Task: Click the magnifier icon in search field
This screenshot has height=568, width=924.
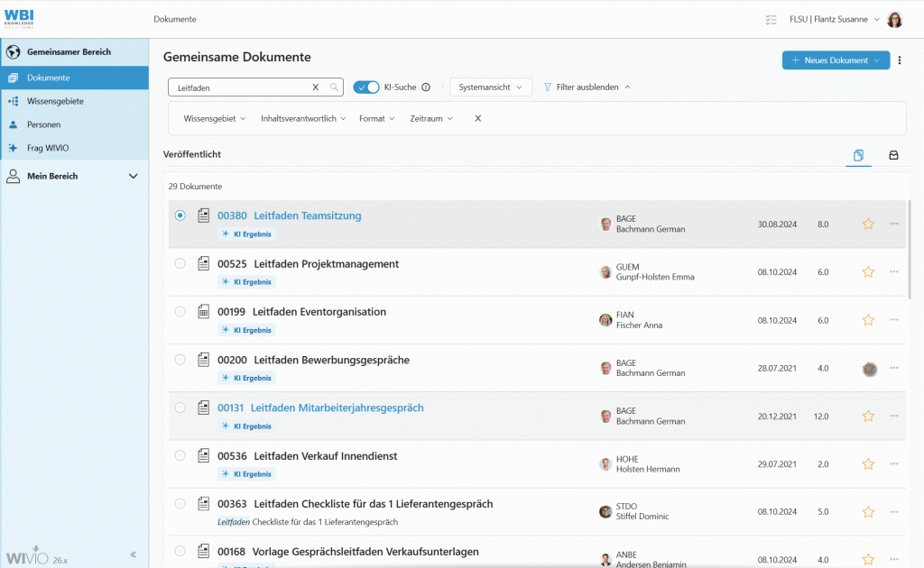Action: point(334,87)
